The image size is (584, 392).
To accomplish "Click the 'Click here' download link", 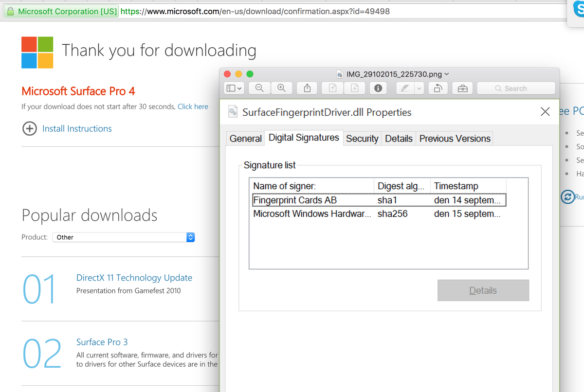I will 193,107.
